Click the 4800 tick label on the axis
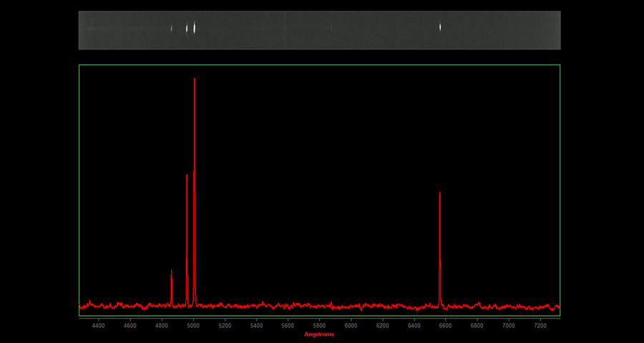This screenshot has height=343, width=644. [162, 325]
